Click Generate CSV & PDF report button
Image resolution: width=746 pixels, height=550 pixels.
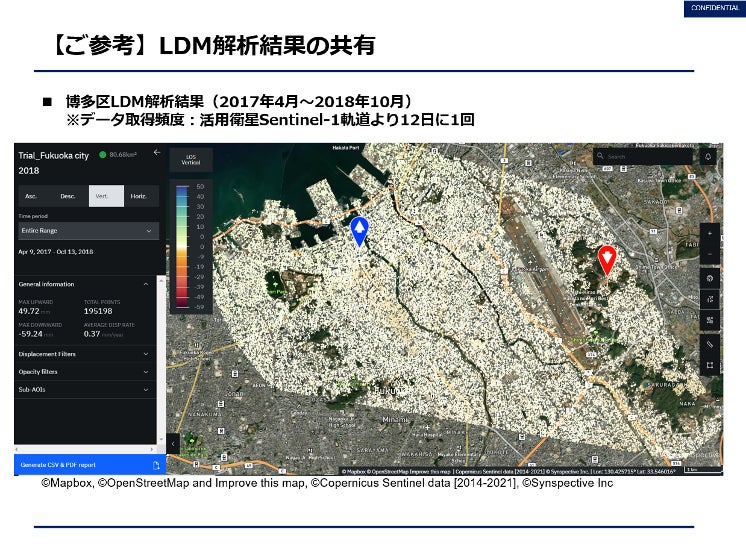(x=90, y=465)
